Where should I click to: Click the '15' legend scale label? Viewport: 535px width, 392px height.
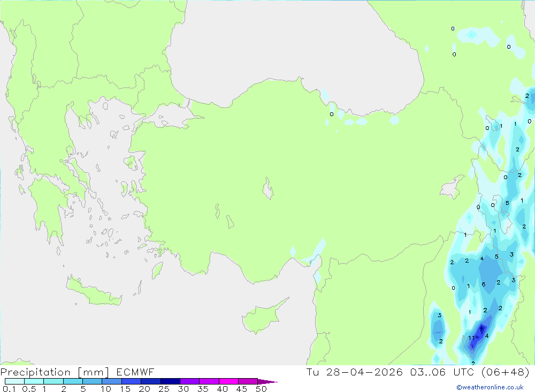(x=125, y=389)
